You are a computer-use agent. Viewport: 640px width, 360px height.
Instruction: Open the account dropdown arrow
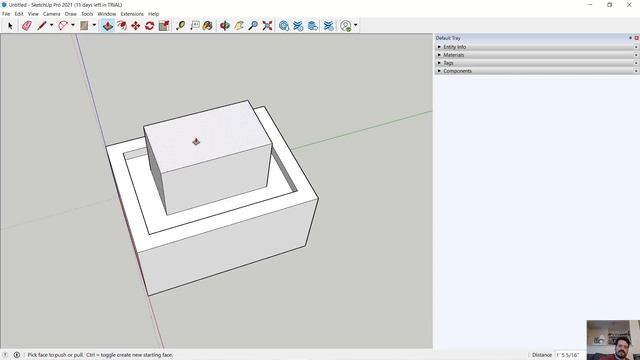(x=356, y=25)
